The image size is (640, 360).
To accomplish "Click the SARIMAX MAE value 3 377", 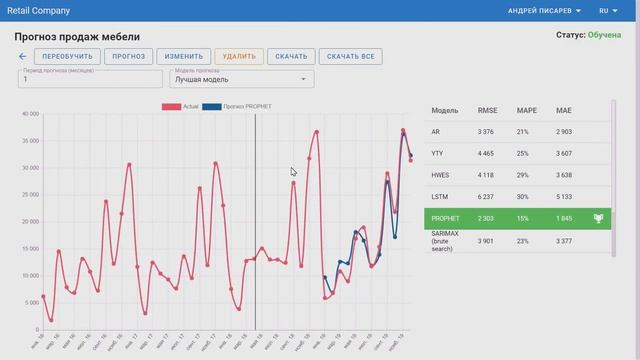I will 564,241.
